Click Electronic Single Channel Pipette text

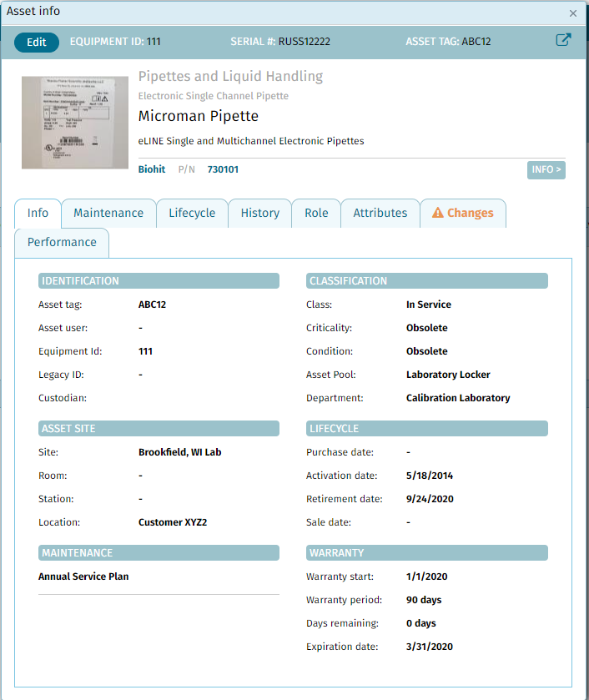point(214,96)
